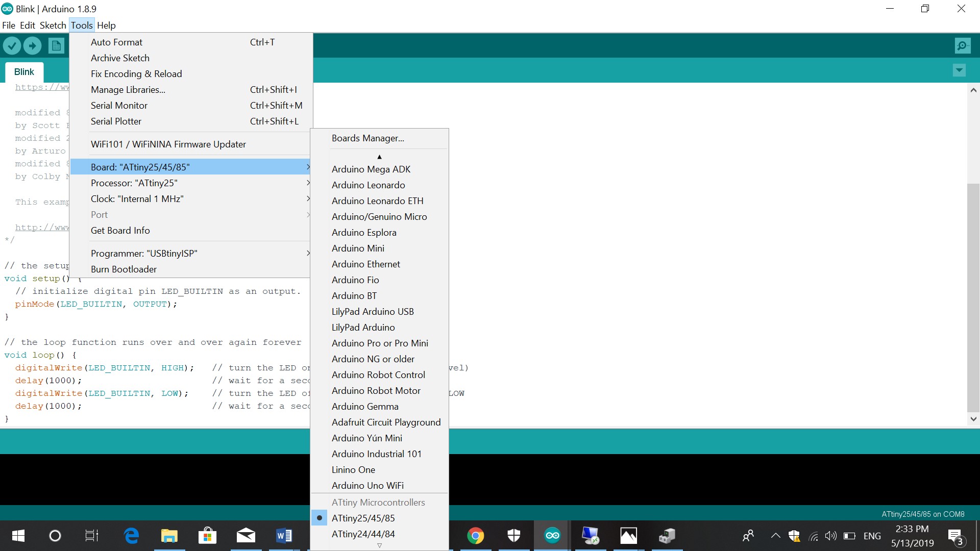The height and width of the screenshot is (551, 980).
Task: Open the tab options dropdown arrow
Action: [x=959, y=70]
